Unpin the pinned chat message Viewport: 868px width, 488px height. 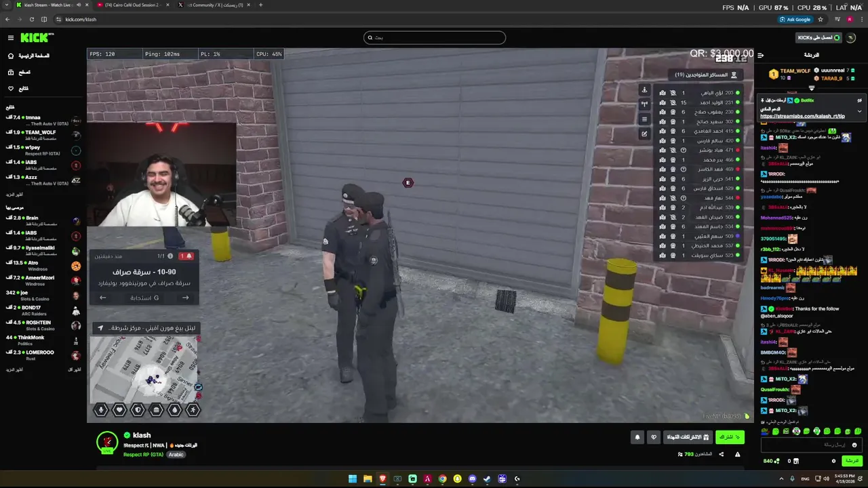pos(859,100)
